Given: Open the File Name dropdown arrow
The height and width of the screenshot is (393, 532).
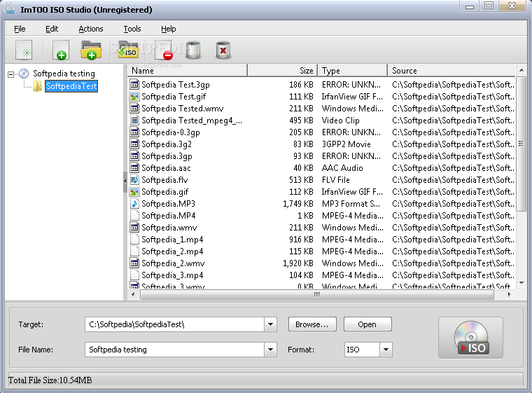Looking at the screenshot, I should [x=270, y=350].
